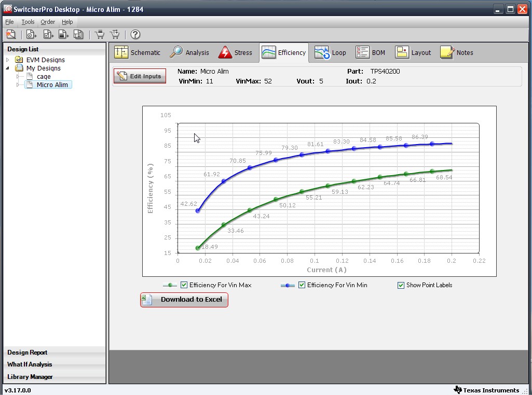Click the document with circle-plus toolbar icon
This screenshot has height=395, width=532.
coord(32,34)
